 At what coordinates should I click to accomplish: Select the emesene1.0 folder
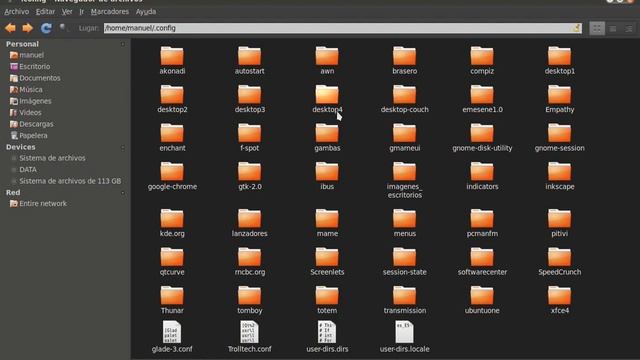point(482,99)
